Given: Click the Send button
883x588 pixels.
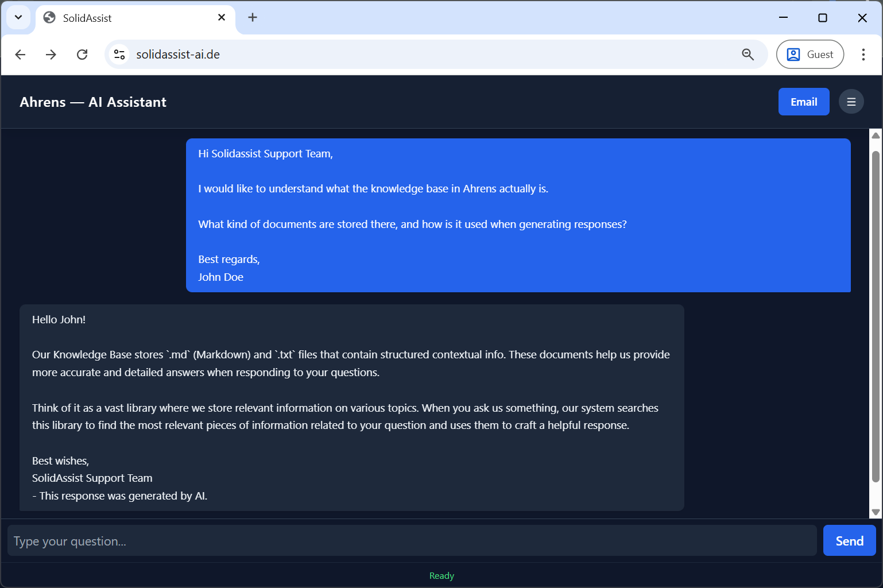Looking at the screenshot, I should coord(849,540).
